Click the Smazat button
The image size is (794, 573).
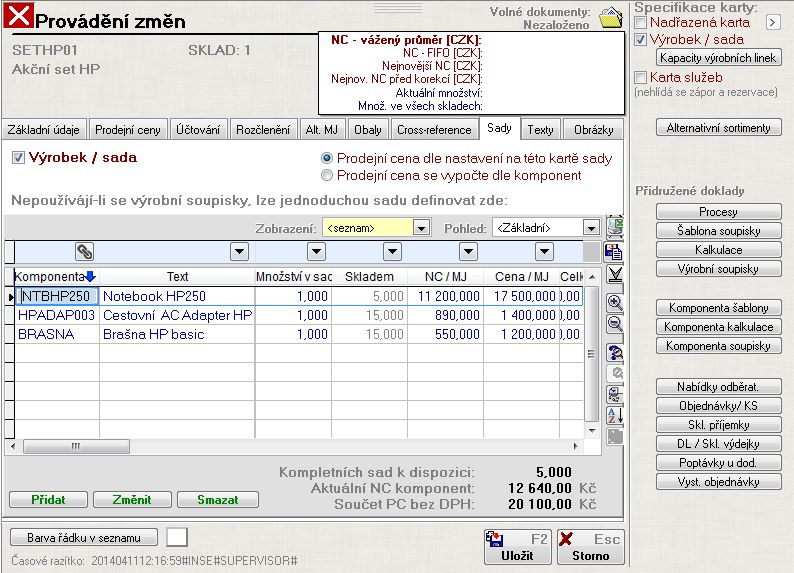tap(218, 500)
